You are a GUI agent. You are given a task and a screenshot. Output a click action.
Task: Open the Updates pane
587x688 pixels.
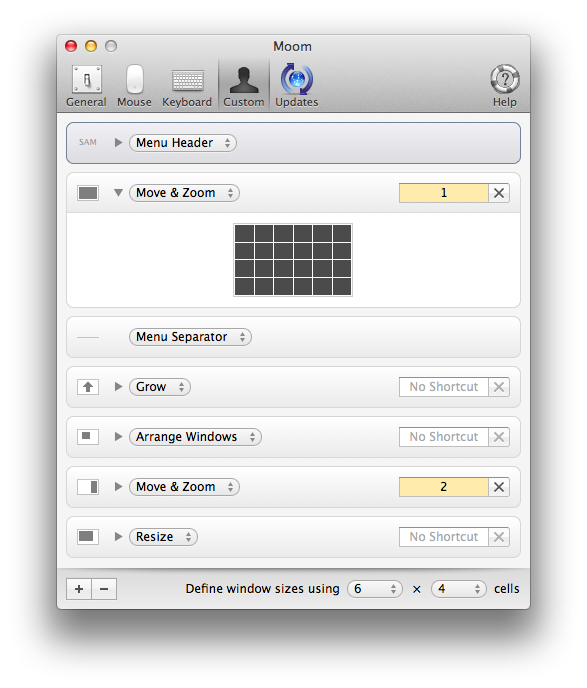[297, 86]
